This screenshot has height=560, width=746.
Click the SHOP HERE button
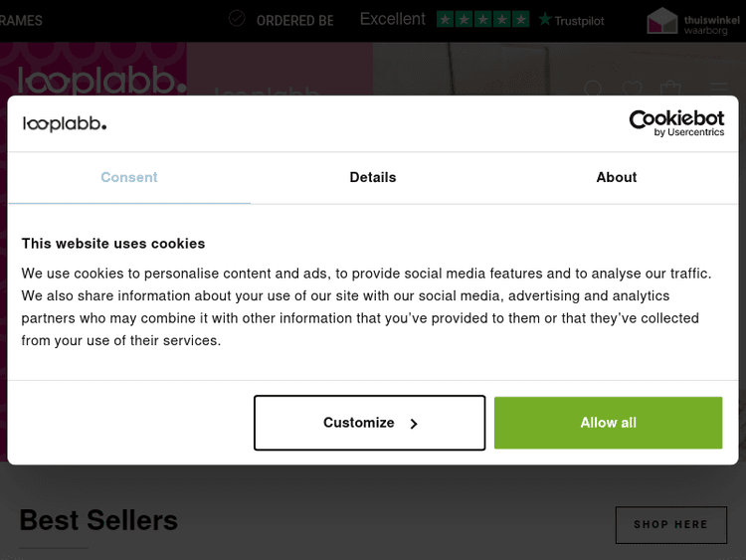click(x=670, y=524)
